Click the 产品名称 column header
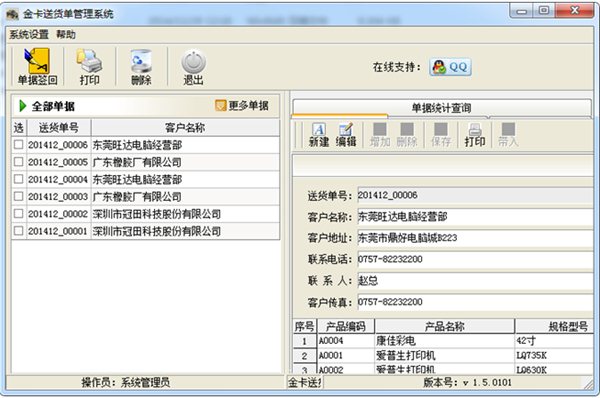Screen dimensions: 600x398 444,326
